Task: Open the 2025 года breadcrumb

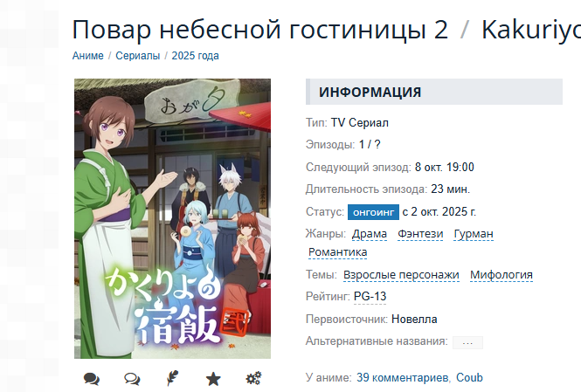Action: [x=196, y=56]
